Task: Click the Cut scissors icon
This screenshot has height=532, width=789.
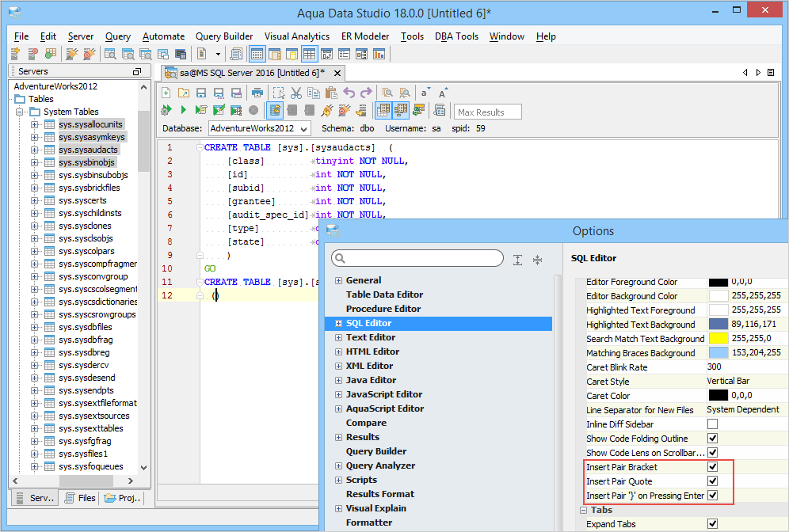Action: (296, 93)
